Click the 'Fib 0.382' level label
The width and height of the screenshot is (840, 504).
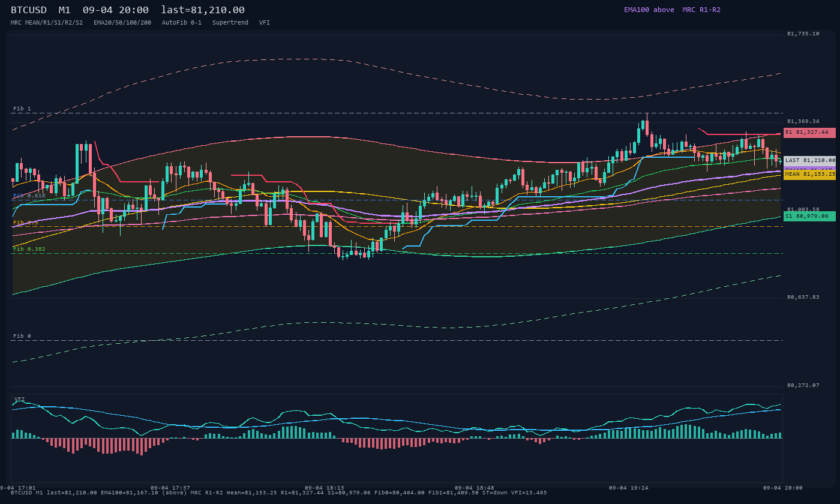(29, 249)
